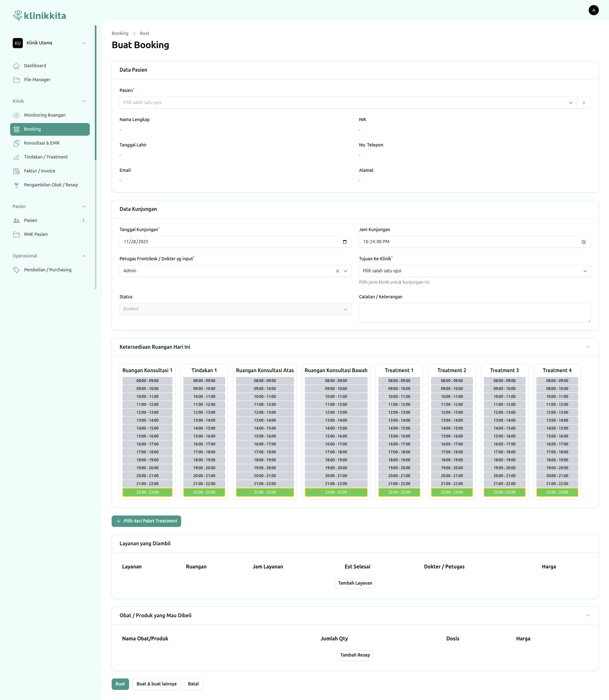Go to Konsultasi & EMR page
The height and width of the screenshot is (700, 609).
[42, 143]
